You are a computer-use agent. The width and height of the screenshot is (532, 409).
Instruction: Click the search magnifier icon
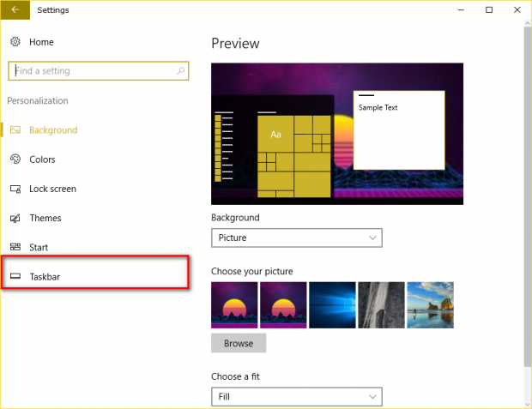tap(180, 70)
